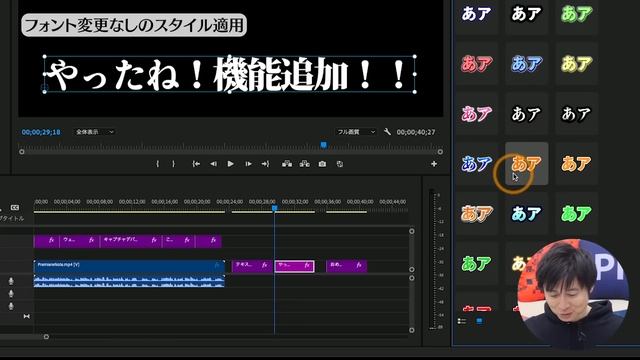The width and height of the screenshot is (640, 360).
Task: Open the フル画質 playback resolution dropdown
Action: 356,132
